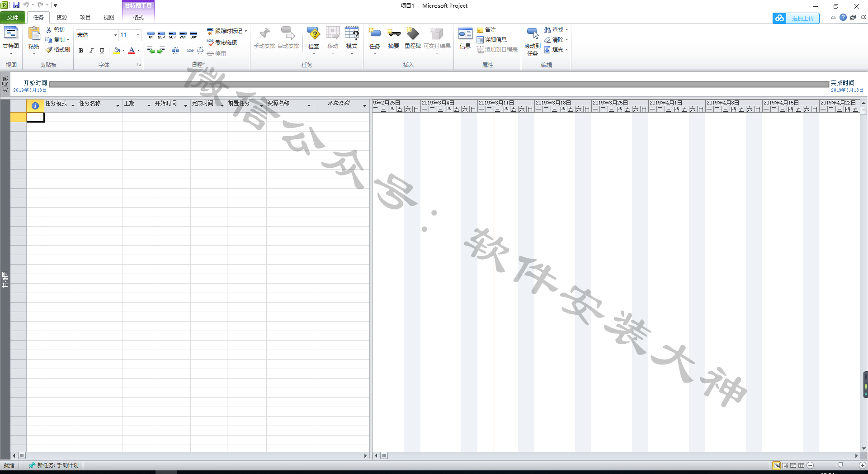
Task: Toggle Italic formatting
Action: 91,51
